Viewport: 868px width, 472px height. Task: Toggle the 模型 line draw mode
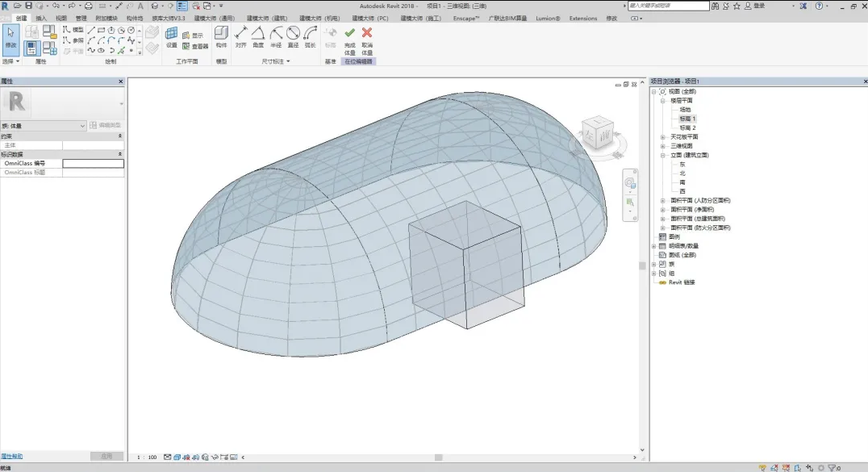point(73,30)
